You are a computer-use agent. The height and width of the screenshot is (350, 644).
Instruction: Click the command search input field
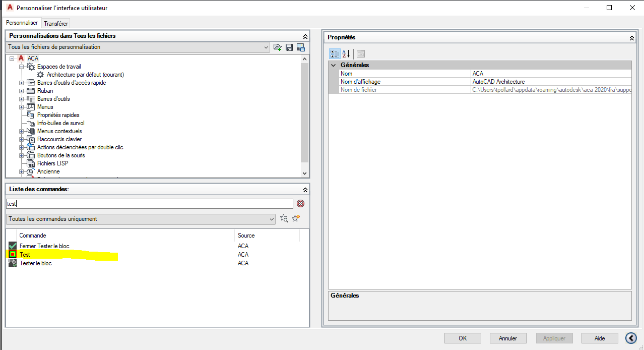tap(149, 203)
